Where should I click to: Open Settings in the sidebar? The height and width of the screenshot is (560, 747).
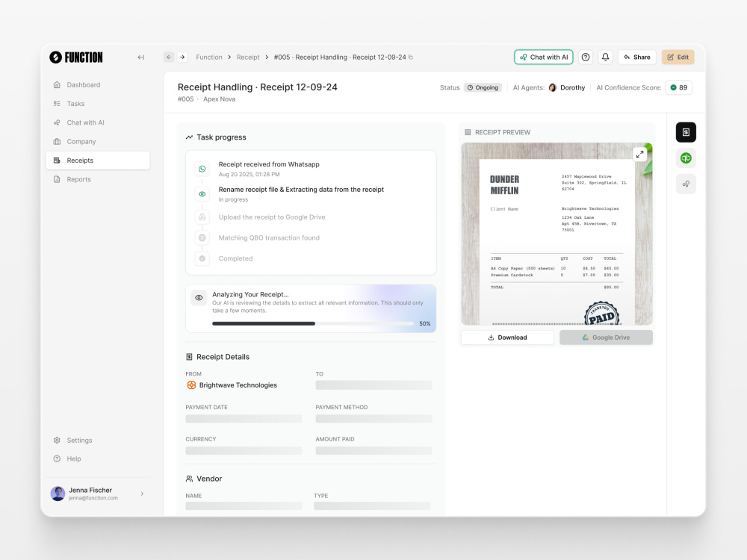98,440
